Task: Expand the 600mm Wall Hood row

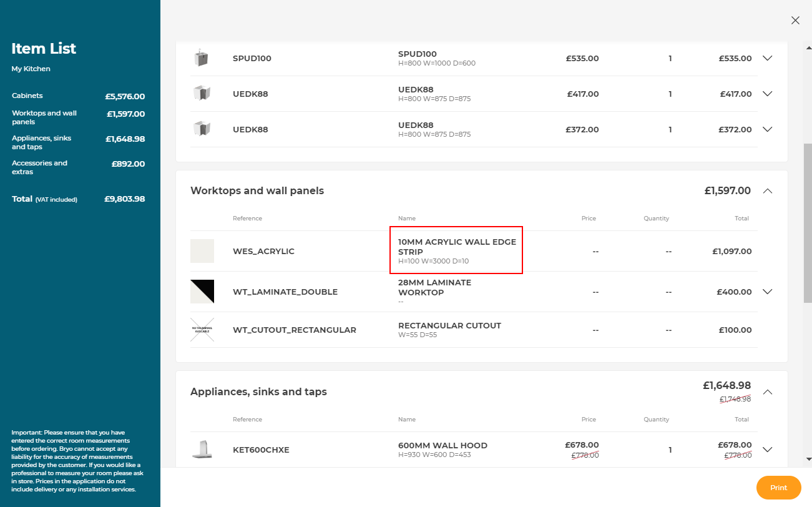Action: click(x=768, y=450)
